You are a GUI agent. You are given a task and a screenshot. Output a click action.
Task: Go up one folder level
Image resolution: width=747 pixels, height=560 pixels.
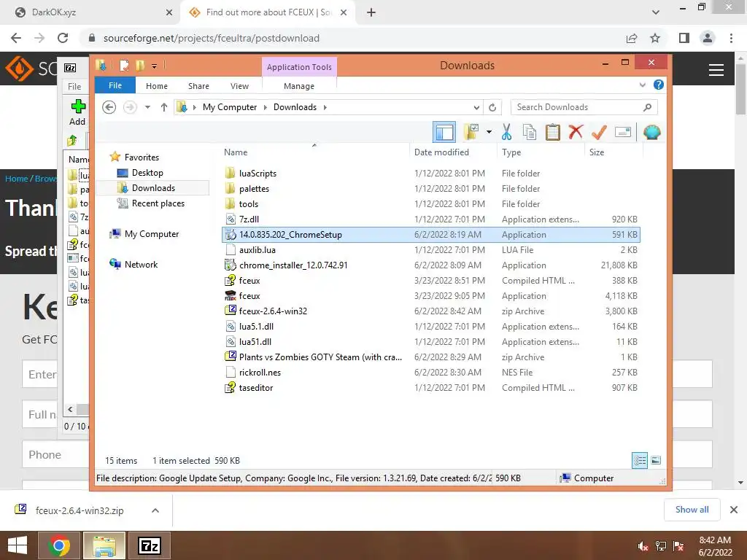pyautogui.click(x=164, y=107)
